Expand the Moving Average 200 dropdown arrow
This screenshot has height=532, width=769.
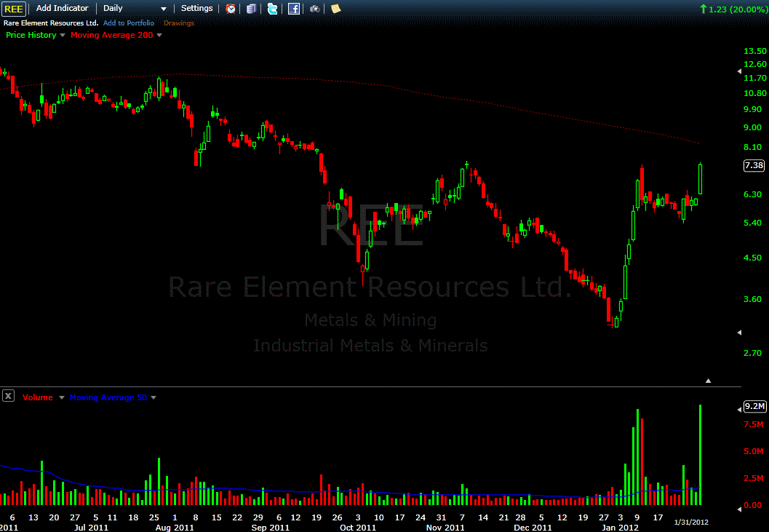[159, 36]
